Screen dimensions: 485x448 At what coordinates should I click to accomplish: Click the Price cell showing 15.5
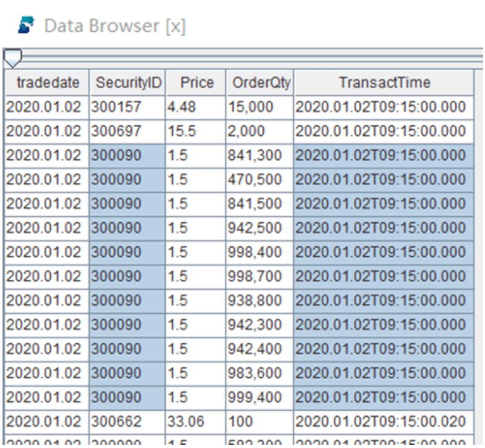coord(196,131)
